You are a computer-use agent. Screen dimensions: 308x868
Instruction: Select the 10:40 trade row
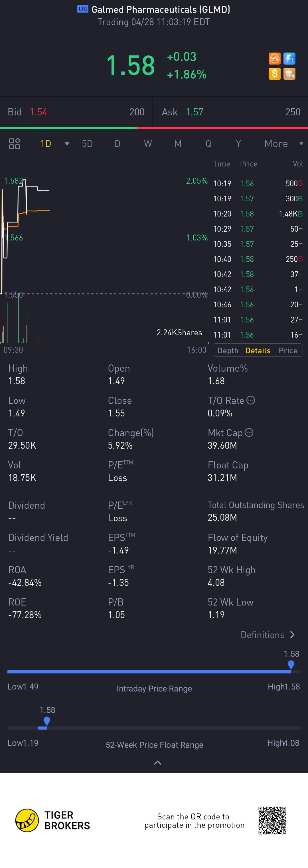[258, 259]
